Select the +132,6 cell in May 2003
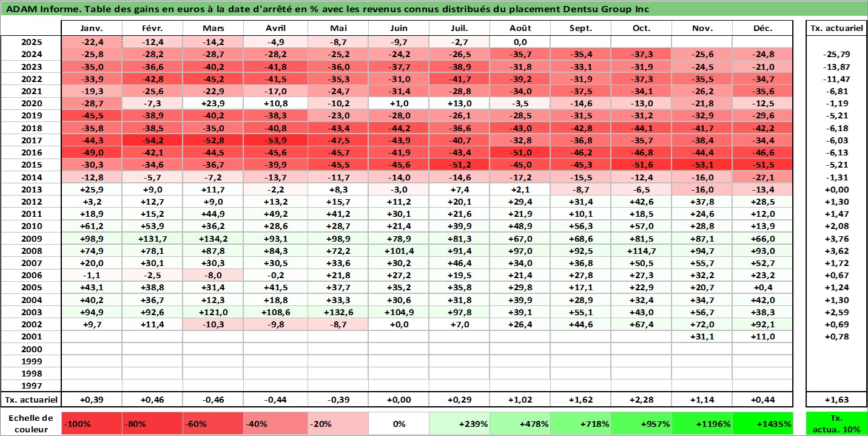The image size is (868, 436). click(338, 312)
